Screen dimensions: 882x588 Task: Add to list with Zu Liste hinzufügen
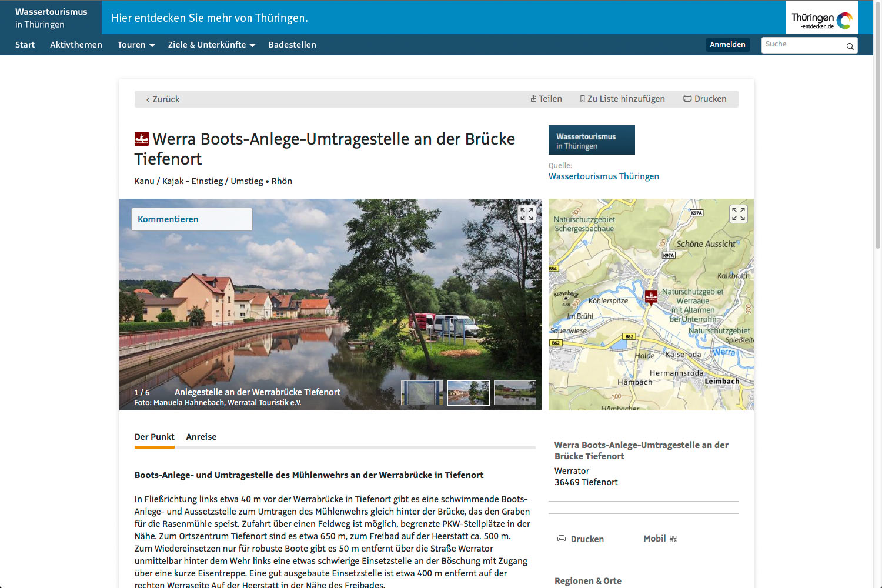pyautogui.click(x=622, y=99)
